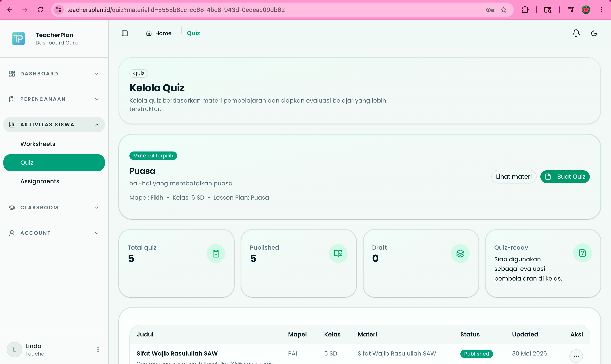The image size is (611, 364).
Task: Click the Lihat materi button
Action: (513, 177)
